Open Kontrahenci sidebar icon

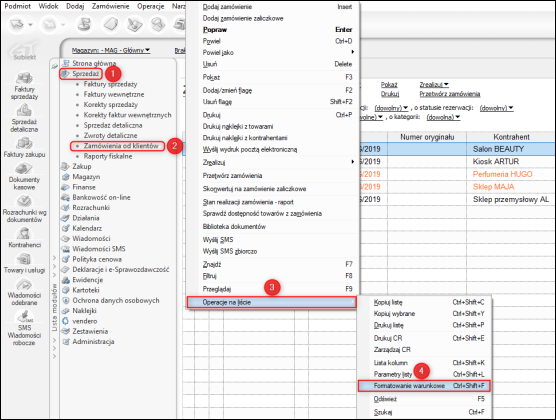24,237
